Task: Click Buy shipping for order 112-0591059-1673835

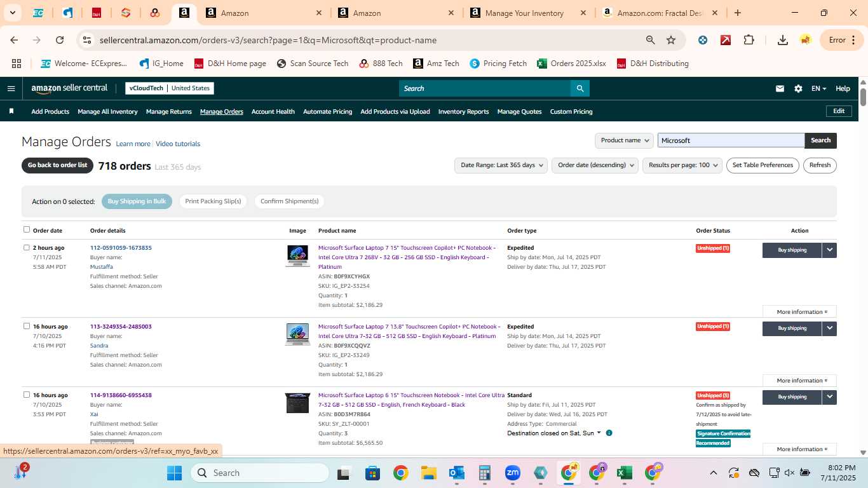Action: tap(792, 250)
